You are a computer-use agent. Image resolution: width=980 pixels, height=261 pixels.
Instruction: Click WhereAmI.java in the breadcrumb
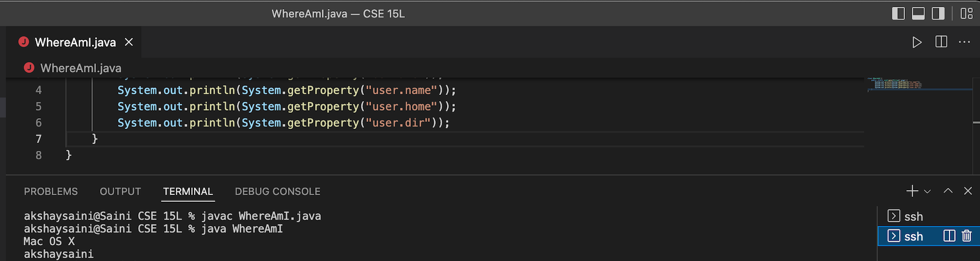tap(81, 68)
